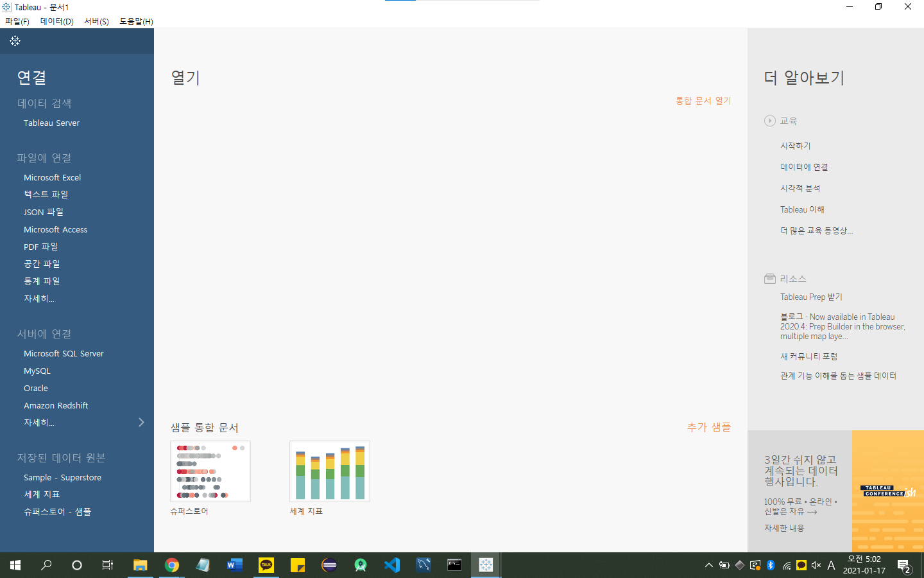Image resolution: width=924 pixels, height=578 pixels.
Task: Connect to Amazon Redshift
Action: [56, 405]
